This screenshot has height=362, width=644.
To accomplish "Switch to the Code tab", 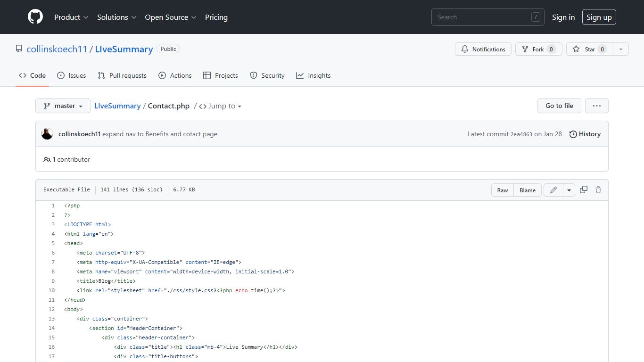I will click(33, 75).
